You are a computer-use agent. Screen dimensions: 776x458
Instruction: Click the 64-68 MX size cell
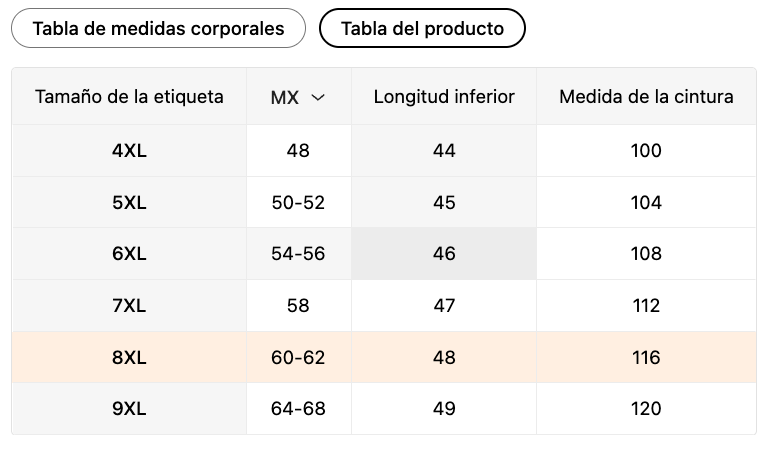[x=298, y=409]
